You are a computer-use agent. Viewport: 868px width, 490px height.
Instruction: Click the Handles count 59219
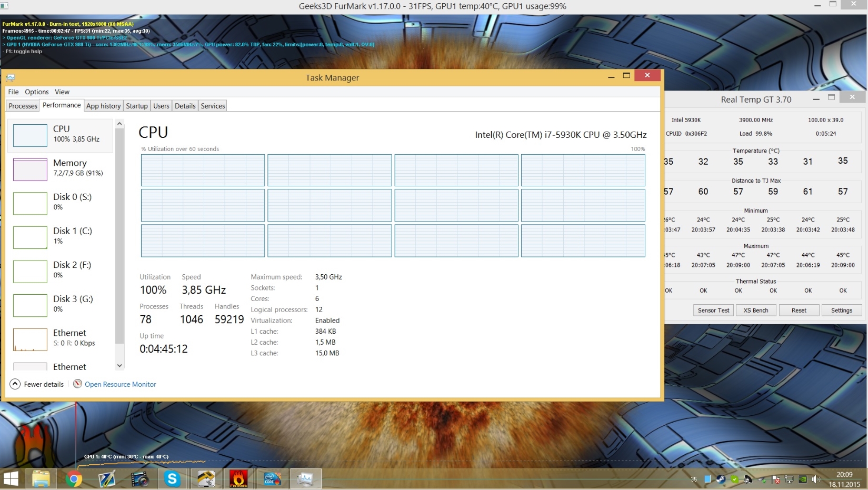[x=230, y=319]
